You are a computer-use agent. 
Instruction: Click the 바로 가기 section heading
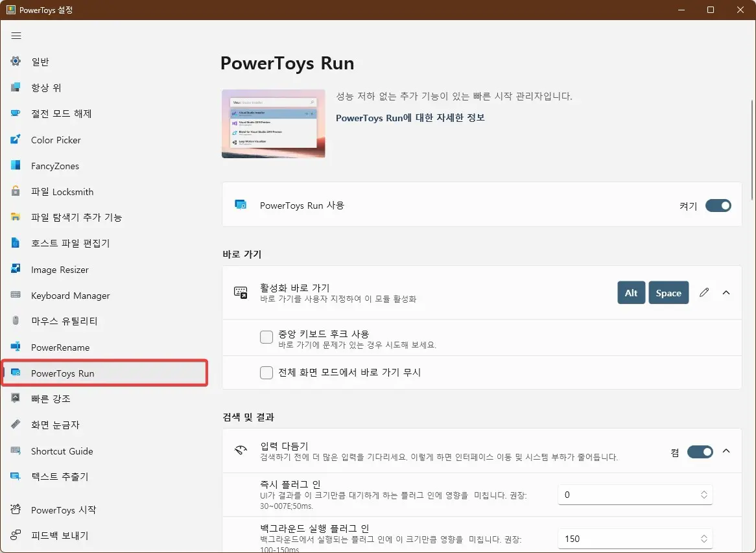pyautogui.click(x=242, y=254)
